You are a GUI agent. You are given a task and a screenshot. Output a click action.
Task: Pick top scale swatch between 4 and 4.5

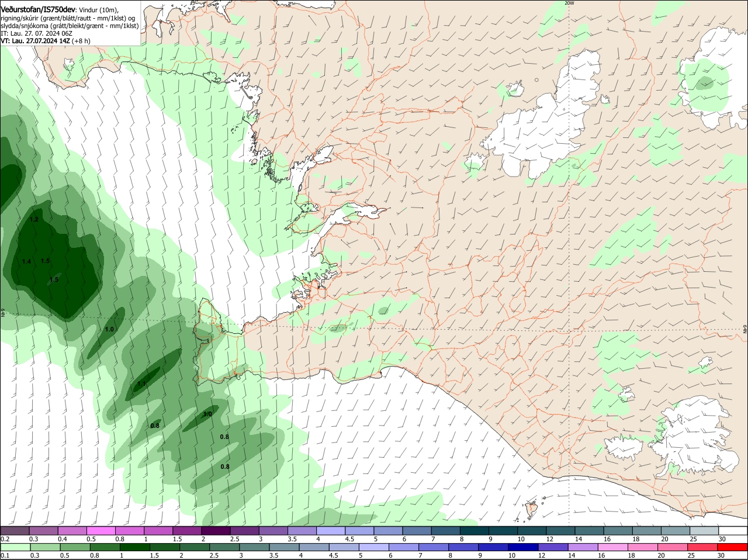[331, 530]
